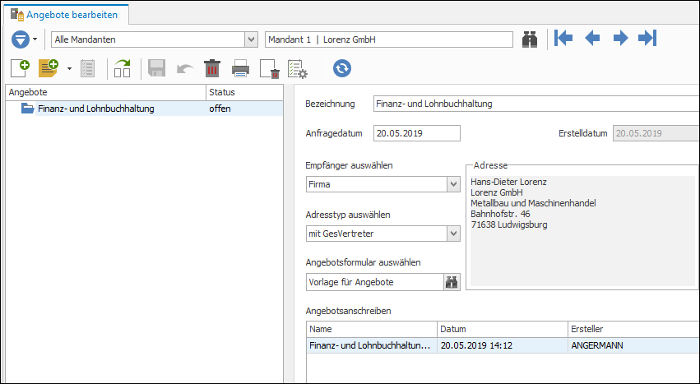The width and height of the screenshot is (700, 384).
Task: Open the Alle Mandanten dropdown
Action: 251,39
